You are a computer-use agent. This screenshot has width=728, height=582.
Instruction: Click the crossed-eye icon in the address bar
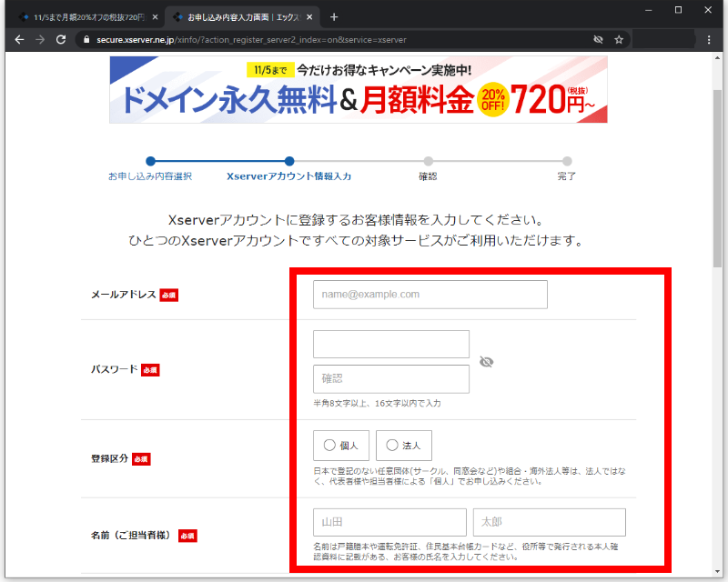click(x=598, y=40)
